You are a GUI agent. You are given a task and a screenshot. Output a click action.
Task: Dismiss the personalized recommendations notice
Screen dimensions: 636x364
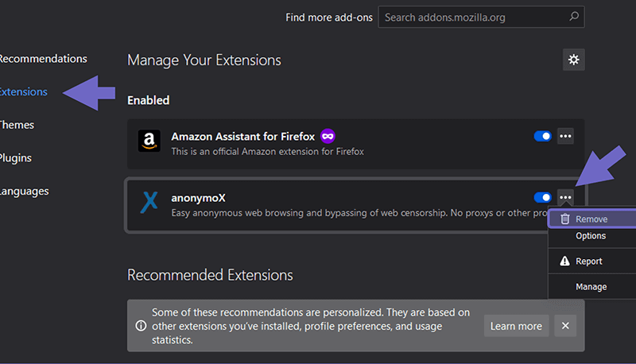click(x=565, y=326)
